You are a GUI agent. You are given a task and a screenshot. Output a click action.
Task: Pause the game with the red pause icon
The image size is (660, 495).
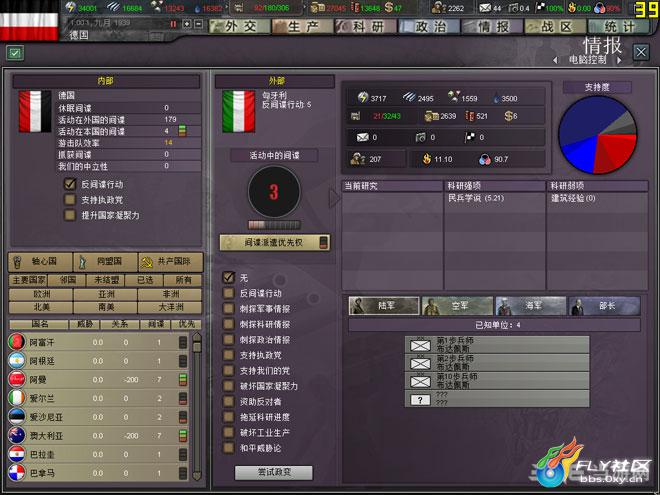(x=173, y=24)
